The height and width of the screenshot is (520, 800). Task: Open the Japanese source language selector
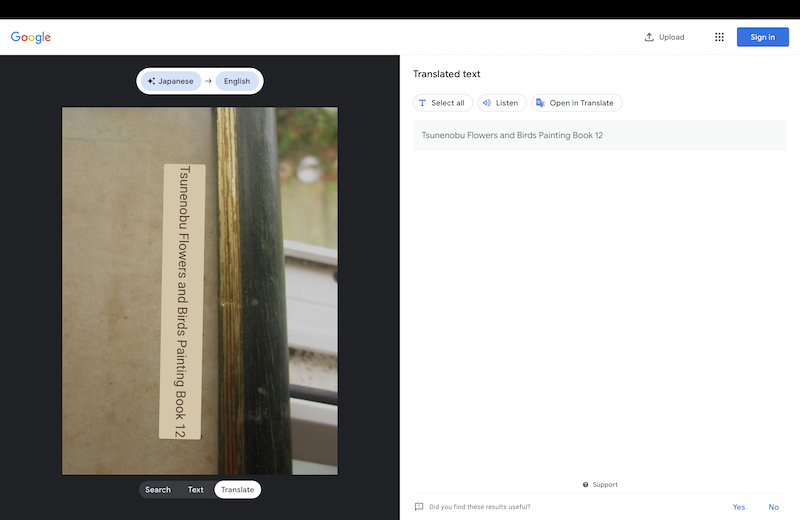point(170,81)
